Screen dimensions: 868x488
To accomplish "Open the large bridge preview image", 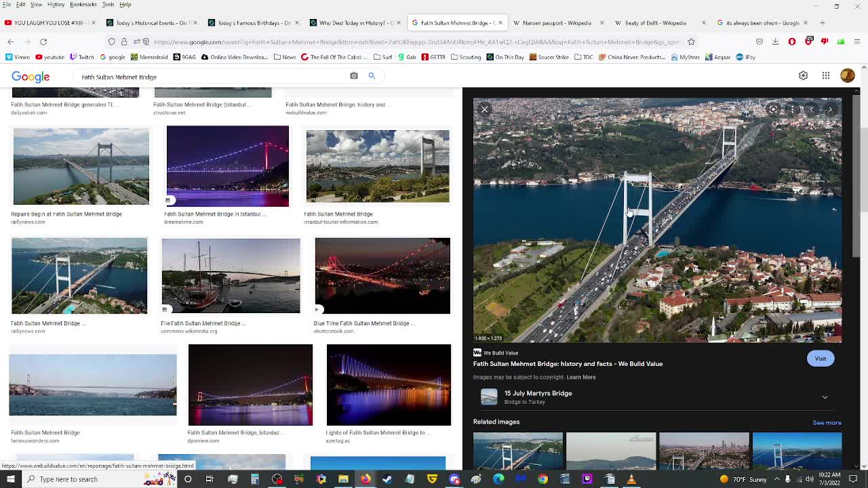I will tap(657, 220).
